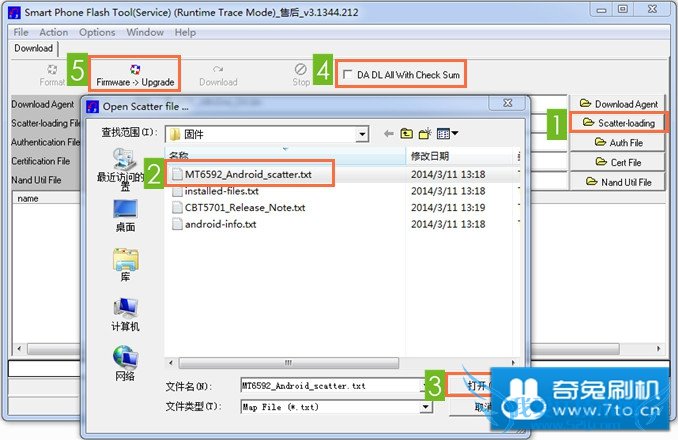Open the Action menu
The image size is (678, 440).
coord(54,32)
